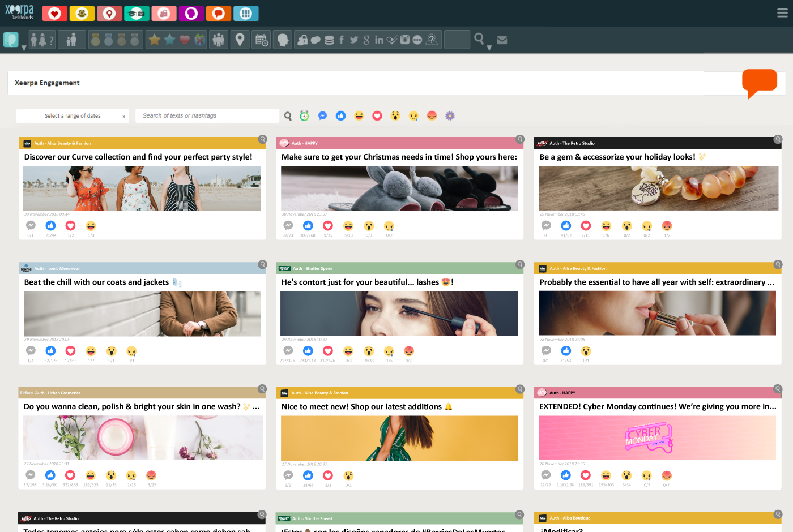Image resolution: width=793 pixels, height=532 pixels.
Task: Open the orange speech bubble engagement tab
Action: pyautogui.click(x=219, y=13)
